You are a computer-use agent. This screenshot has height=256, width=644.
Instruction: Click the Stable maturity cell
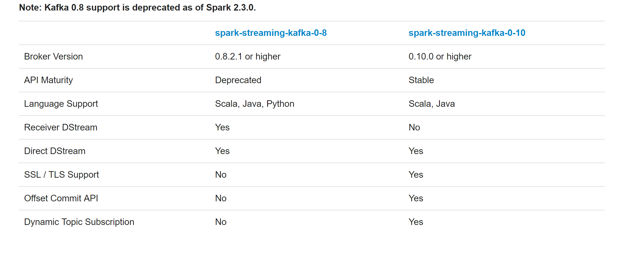point(421,80)
